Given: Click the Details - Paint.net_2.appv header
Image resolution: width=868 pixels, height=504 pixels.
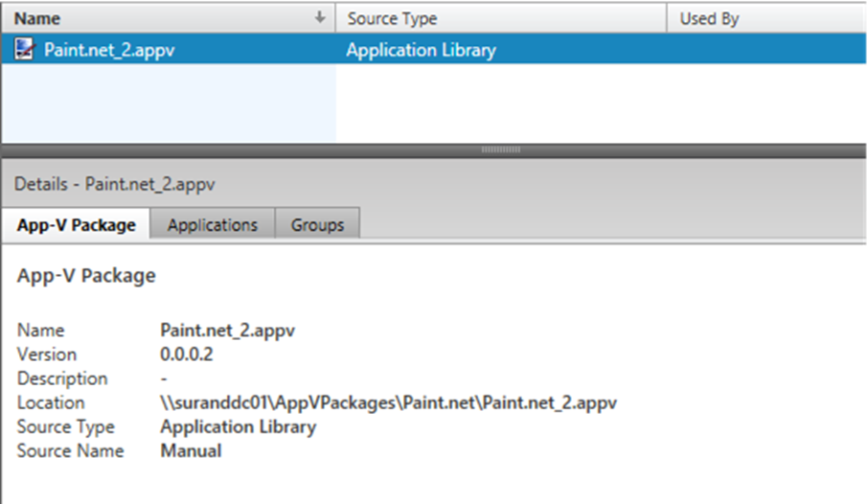Looking at the screenshot, I should tap(115, 184).
